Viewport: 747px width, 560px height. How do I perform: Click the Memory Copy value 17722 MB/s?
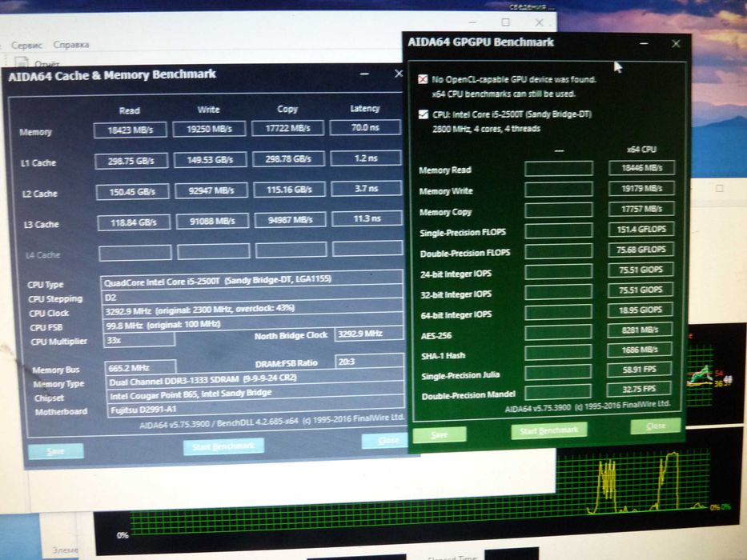click(x=287, y=128)
